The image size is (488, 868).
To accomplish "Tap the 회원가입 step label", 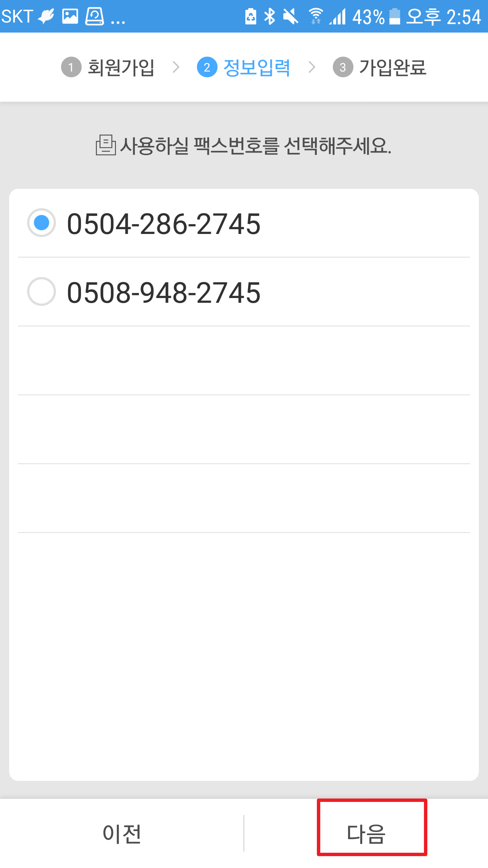I will [121, 67].
